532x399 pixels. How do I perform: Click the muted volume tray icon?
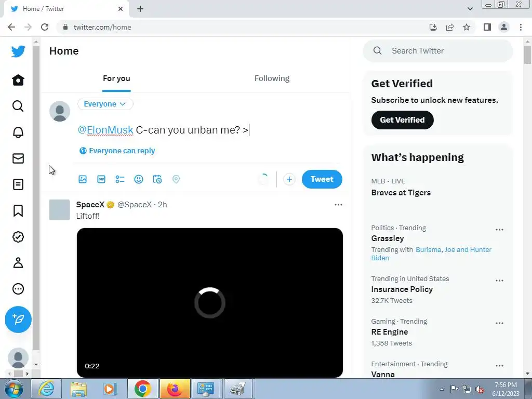[x=480, y=389]
